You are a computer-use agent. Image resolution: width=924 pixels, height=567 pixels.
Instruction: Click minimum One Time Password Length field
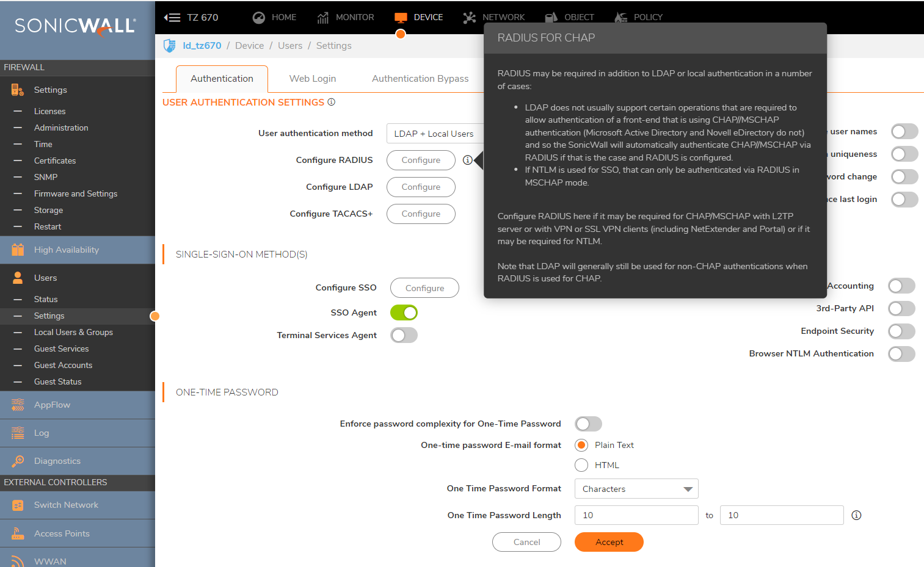point(636,515)
